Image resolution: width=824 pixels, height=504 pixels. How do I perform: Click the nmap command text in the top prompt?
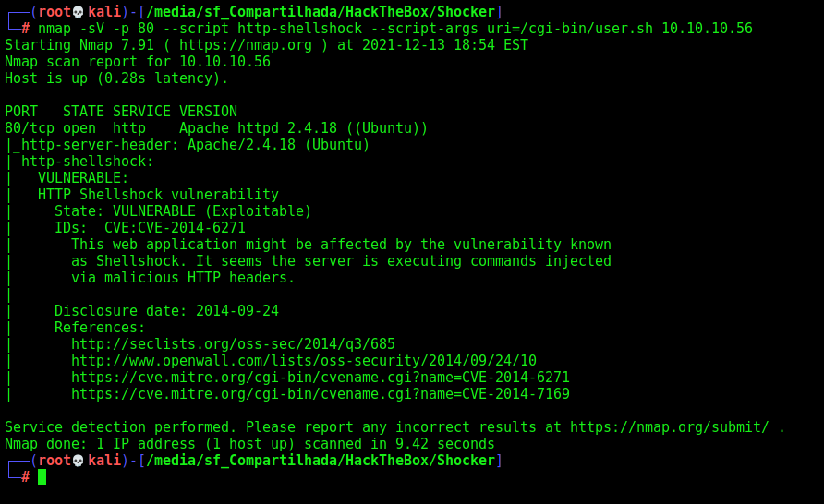pyautogui.click(x=395, y=29)
